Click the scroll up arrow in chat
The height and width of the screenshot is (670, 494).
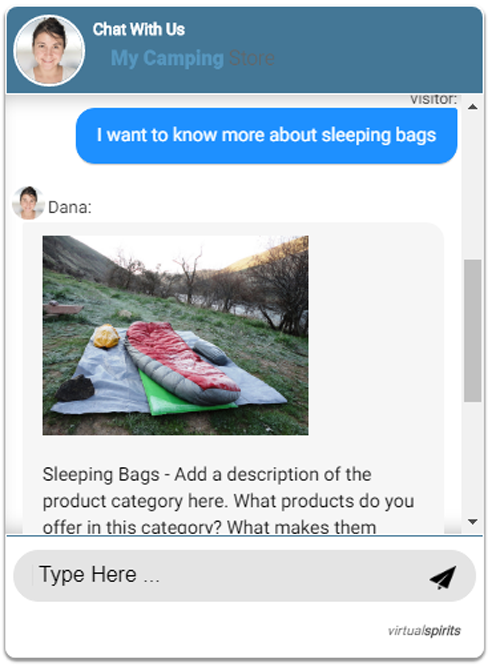(473, 106)
